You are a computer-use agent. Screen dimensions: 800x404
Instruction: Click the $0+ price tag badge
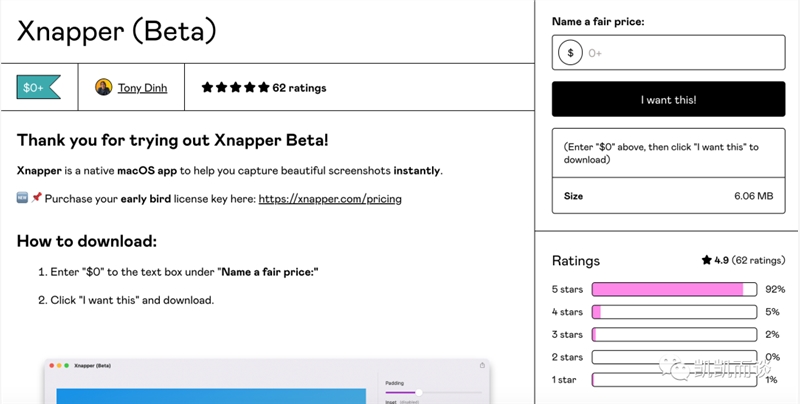[x=39, y=87]
